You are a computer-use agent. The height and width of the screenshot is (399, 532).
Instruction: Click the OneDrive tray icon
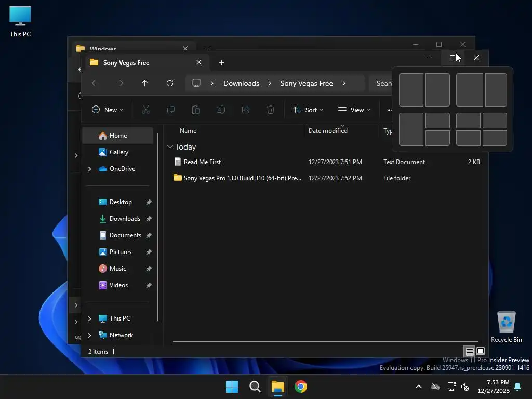(435, 387)
